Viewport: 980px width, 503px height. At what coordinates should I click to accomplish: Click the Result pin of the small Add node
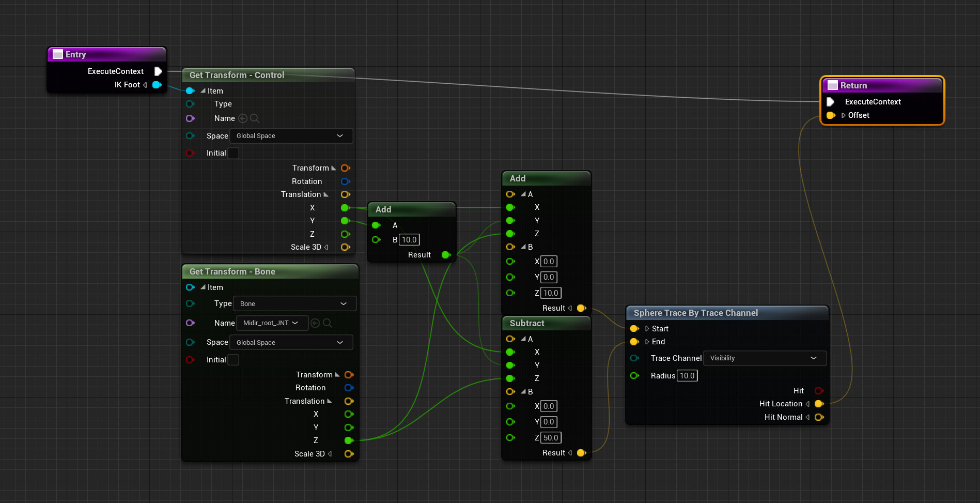point(446,254)
